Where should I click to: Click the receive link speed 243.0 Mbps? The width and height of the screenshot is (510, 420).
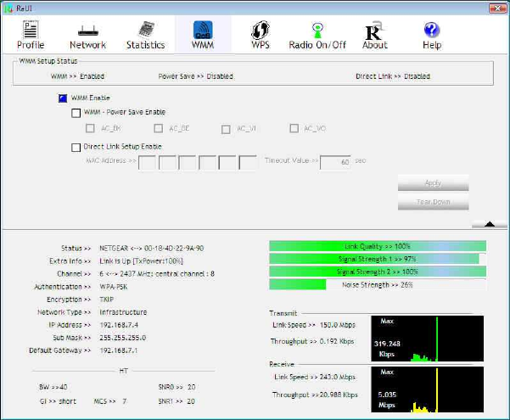point(338,377)
